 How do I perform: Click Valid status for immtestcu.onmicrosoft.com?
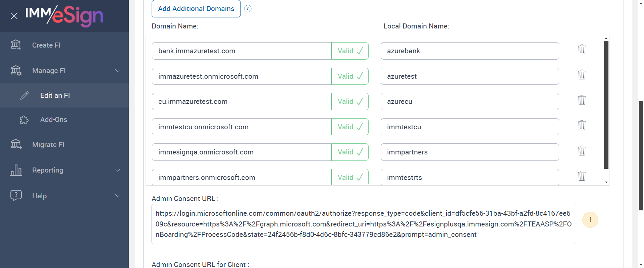pyautogui.click(x=350, y=127)
